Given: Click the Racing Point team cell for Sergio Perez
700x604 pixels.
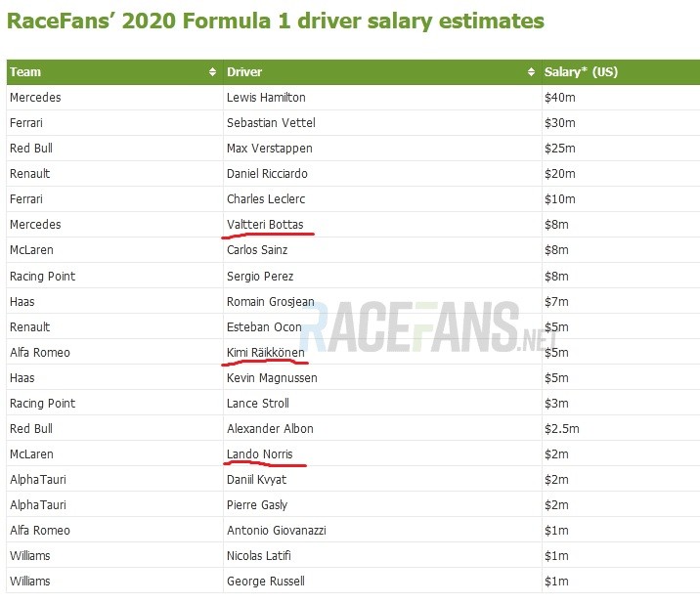Looking at the screenshot, I should [x=42, y=276].
